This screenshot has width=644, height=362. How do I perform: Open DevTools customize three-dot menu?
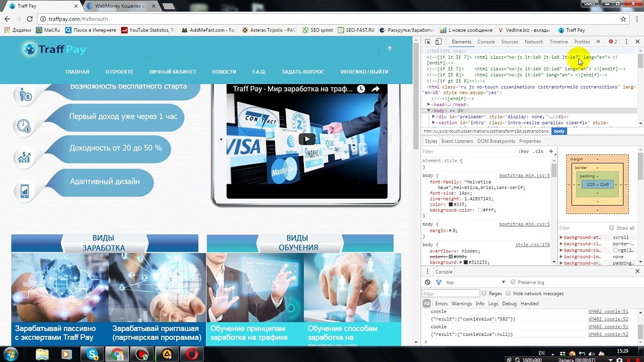(x=626, y=42)
